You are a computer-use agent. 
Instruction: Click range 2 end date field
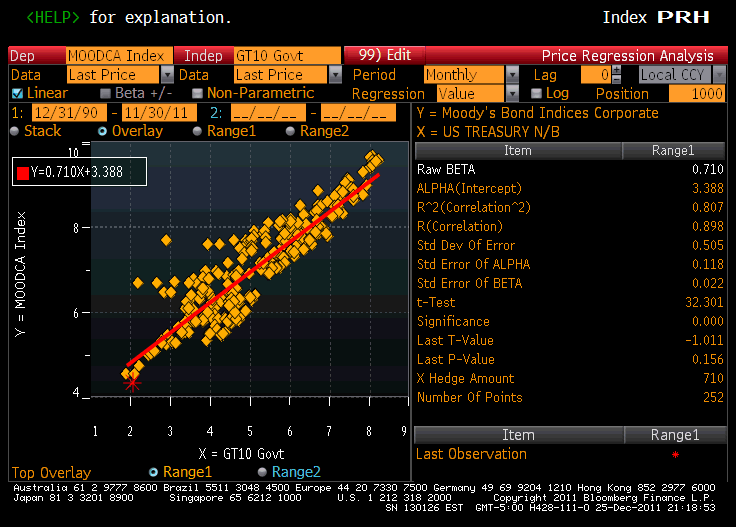point(358,113)
